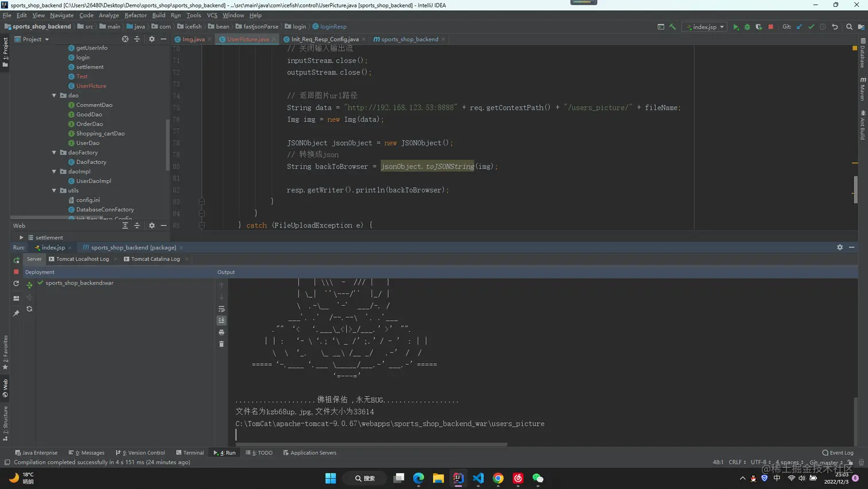This screenshot has height=489, width=868.
Task: Rerun the server in the Run panel
Action: coord(16,260)
